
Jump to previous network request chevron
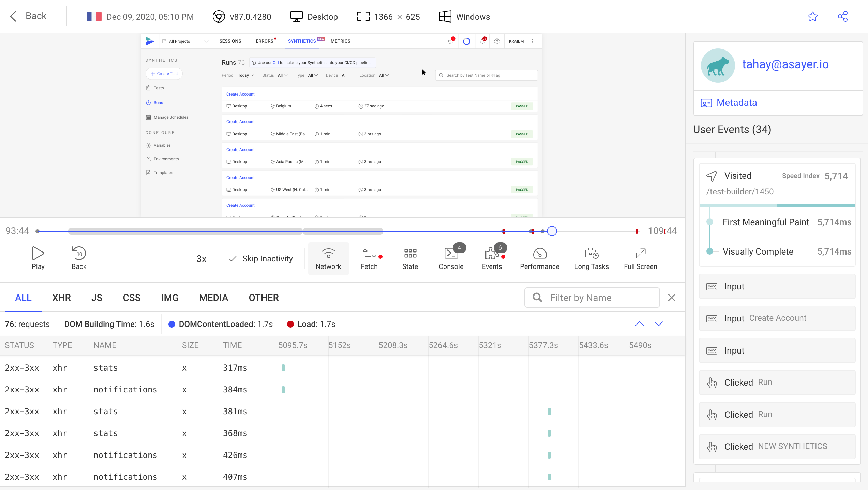640,324
